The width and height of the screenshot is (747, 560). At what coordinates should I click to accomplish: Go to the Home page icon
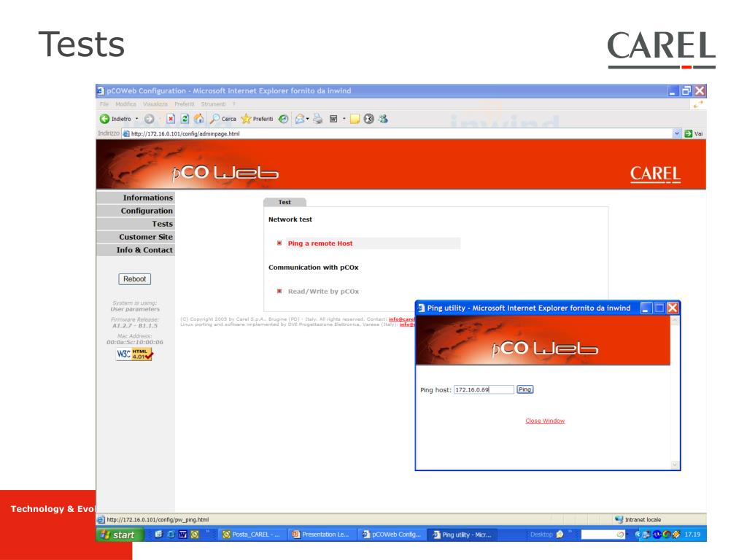coord(198,119)
